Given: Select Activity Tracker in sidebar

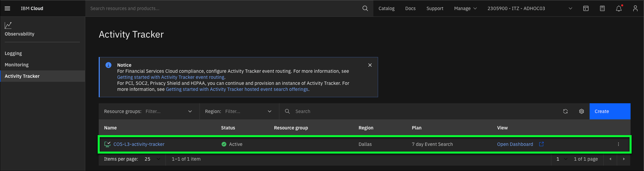Looking at the screenshot, I should pyautogui.click(x=43, y=76).
